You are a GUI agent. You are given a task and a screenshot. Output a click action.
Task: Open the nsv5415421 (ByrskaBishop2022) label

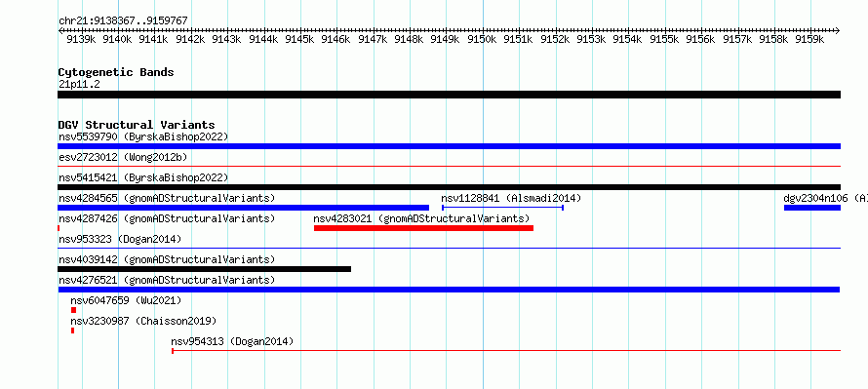point(143,177)
